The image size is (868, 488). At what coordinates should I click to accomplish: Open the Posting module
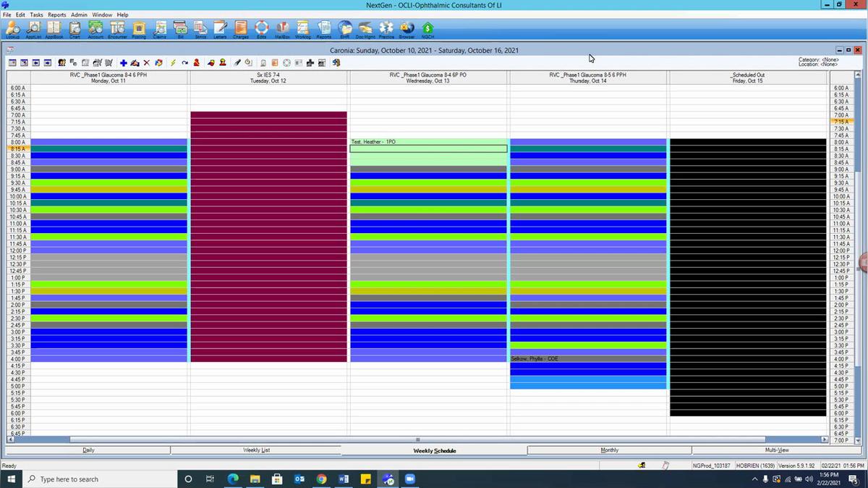point(138,29)
